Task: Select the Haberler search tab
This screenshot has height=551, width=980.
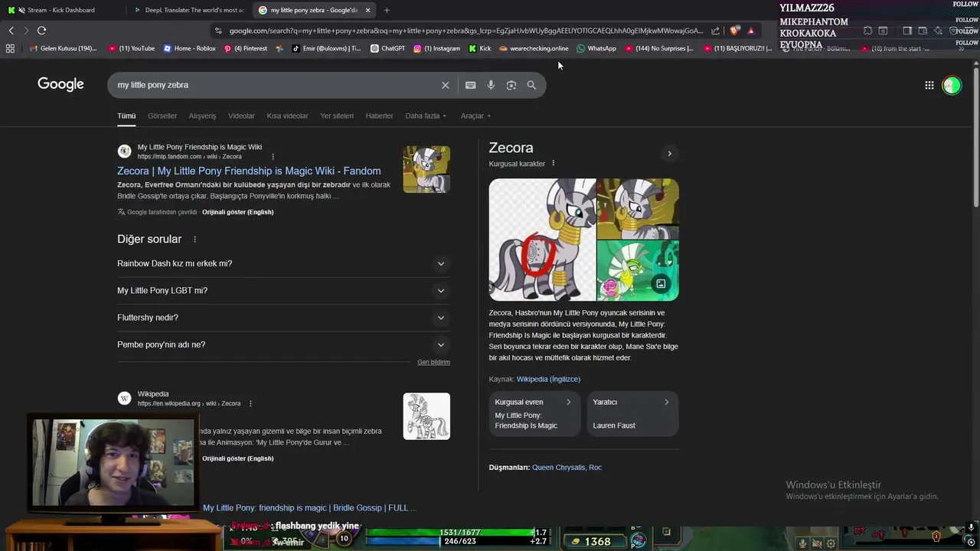Action: [x=379, y=116]
